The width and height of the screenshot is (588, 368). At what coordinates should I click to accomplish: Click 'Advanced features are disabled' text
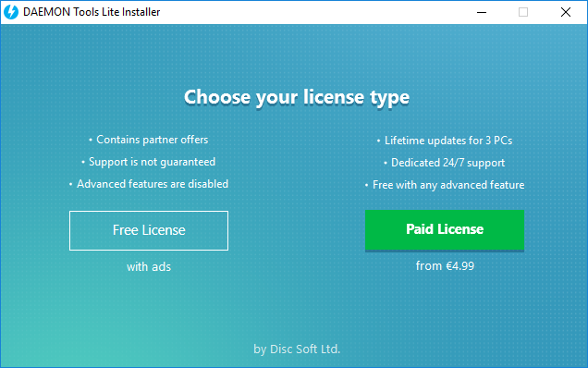click(x=153, y=184)
